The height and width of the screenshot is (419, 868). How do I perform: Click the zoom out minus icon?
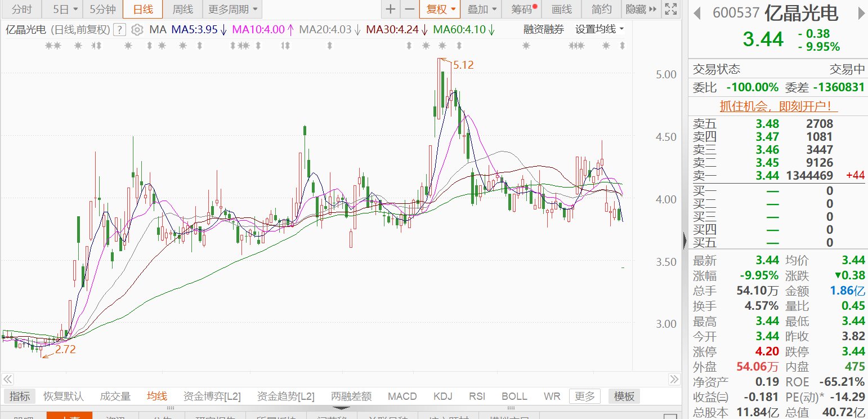pyautogui.click(x=410, y=9)
